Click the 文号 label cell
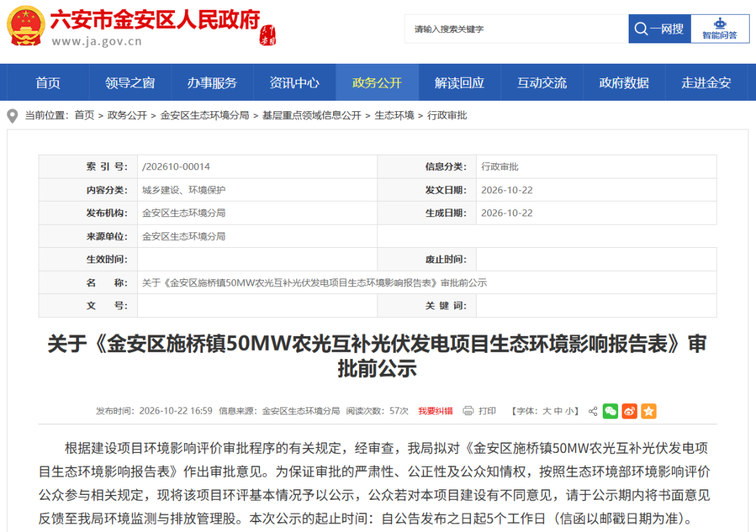Viewport: 756px width, 532px height. [88, 306]
